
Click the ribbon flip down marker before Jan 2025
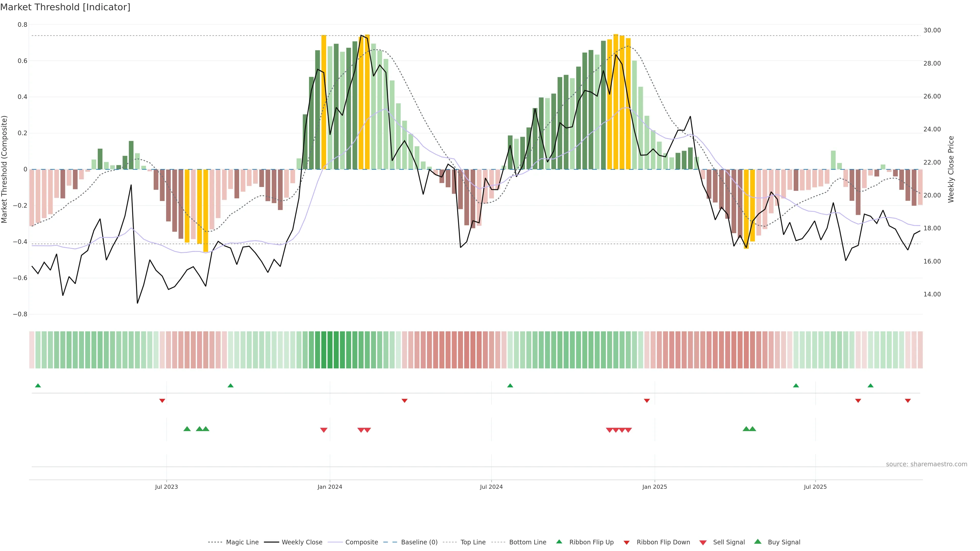647,401
